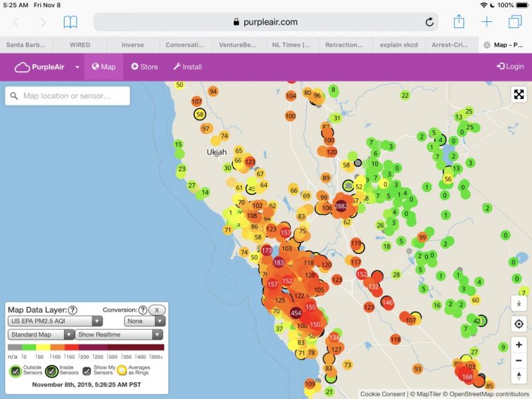The height and width of the screenshot is (399, 532).
Task: Switch to the Inverse tab
Action: [132, 45]
